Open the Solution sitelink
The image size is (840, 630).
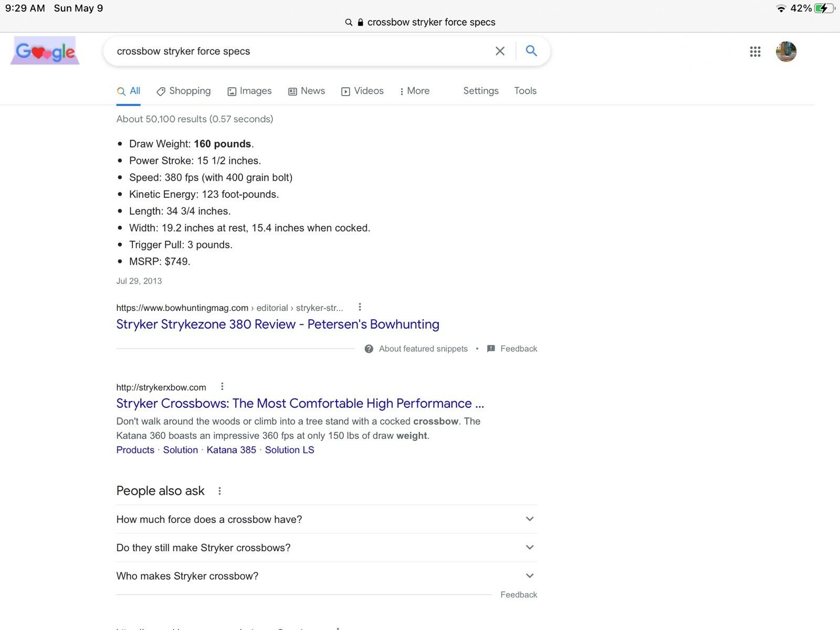(181, 450)
